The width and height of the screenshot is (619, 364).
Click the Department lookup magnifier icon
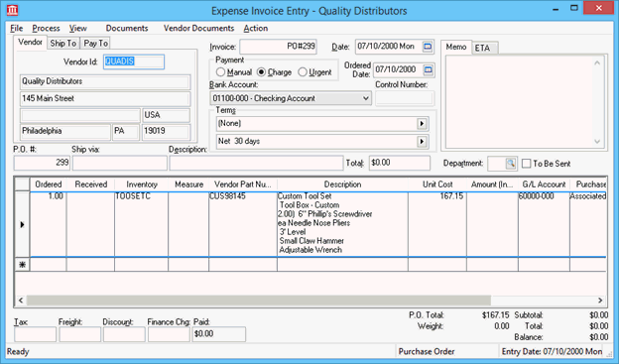pyautogui.click(x=511, y=163)
